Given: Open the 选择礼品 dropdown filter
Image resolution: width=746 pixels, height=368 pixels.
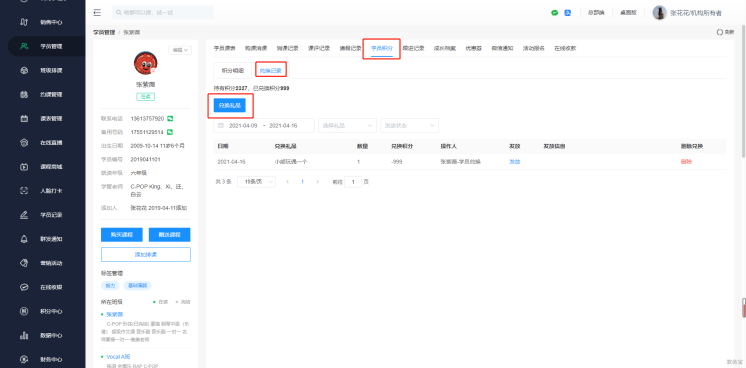Looking at the screenshot, I should click(348, 126).
